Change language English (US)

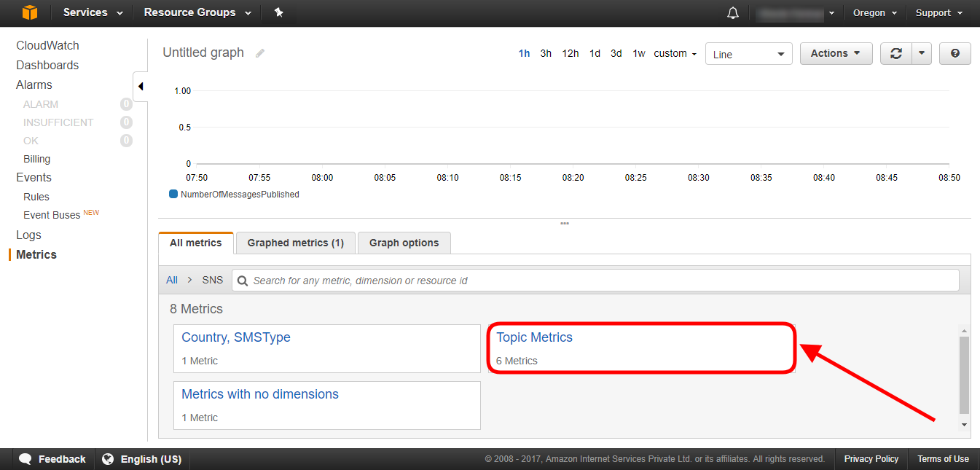142,459
